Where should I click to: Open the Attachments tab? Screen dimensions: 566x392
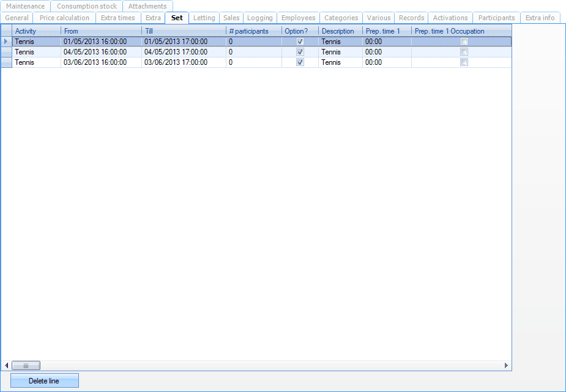point(147,6)
